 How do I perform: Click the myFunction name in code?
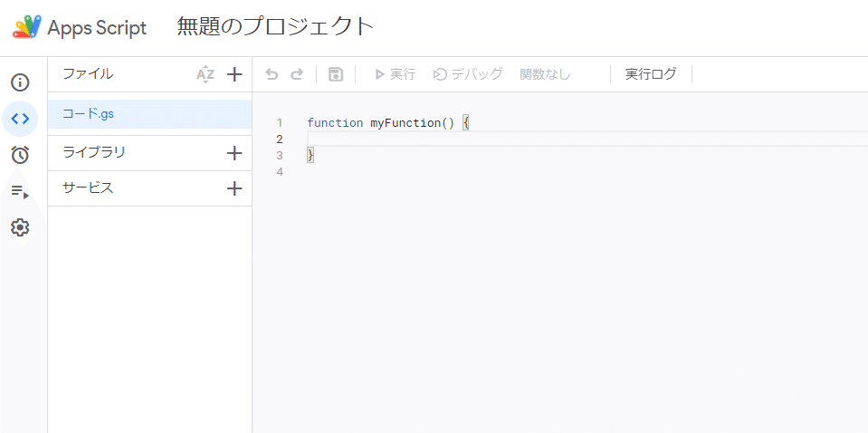[x=405, y=123]
